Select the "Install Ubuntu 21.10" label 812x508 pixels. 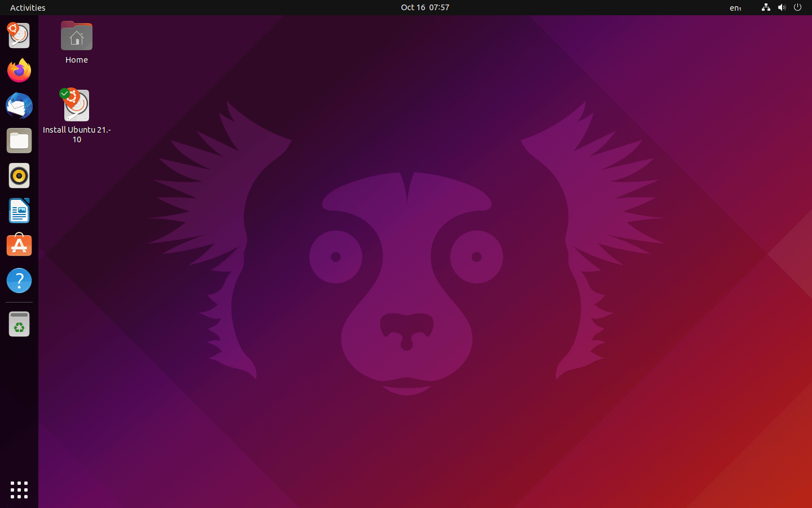click(x=77, y=134)
